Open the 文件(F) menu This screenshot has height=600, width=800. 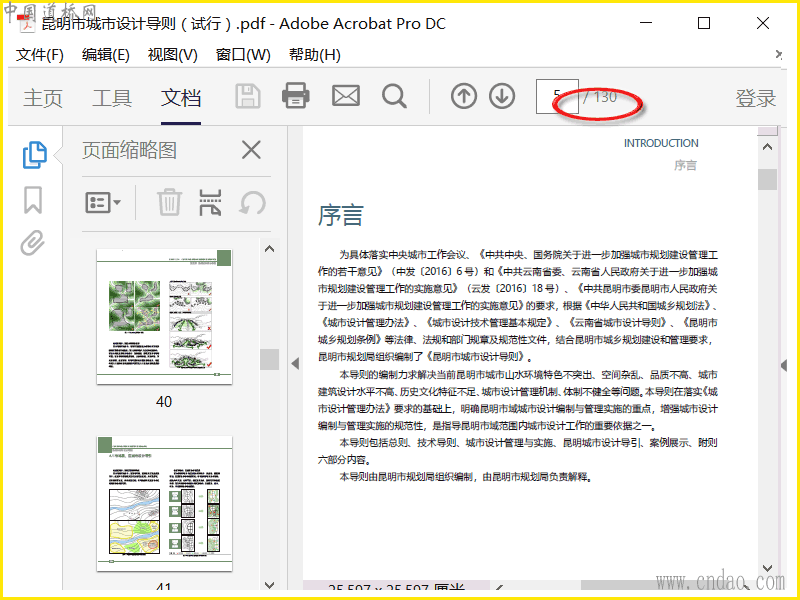click(x=40, y=55)
